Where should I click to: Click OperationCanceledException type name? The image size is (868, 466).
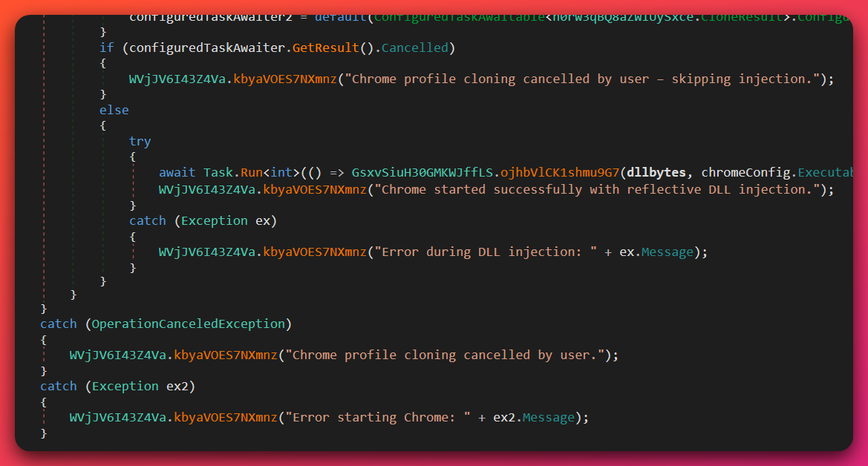[x=188, y=324]
